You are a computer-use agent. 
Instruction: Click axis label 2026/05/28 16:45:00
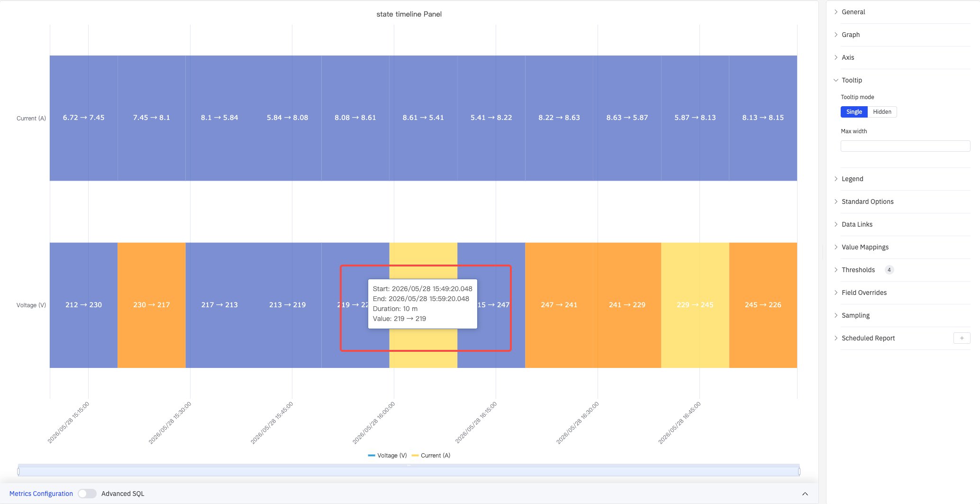point(679,422)
